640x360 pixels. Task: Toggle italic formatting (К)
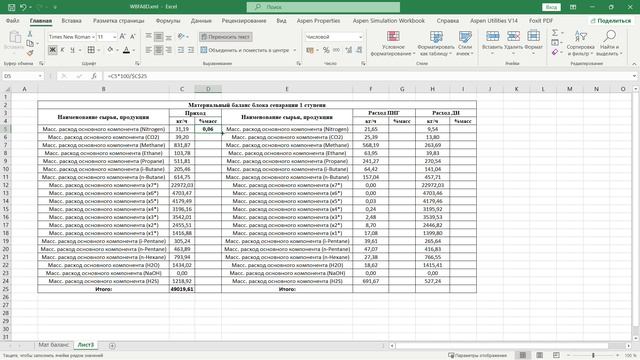pyautogui.click(x=62, y=50)
